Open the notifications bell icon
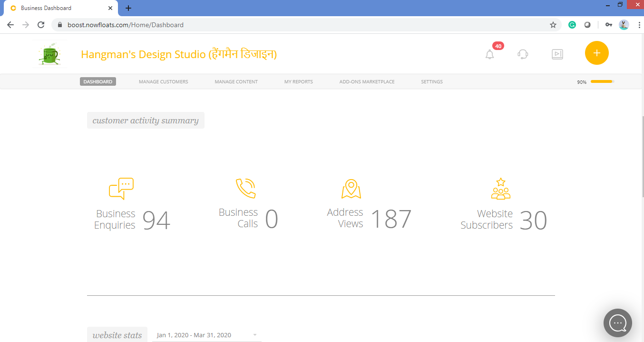The width and height of the screenshot is (644, 342). click(x=489, y=54)
